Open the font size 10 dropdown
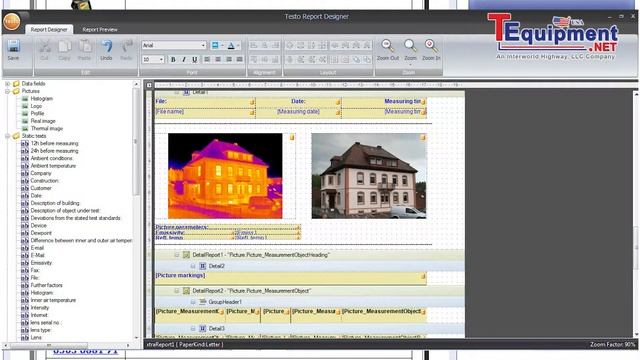Viewport: 640px width, 360px height. (161, 60)
